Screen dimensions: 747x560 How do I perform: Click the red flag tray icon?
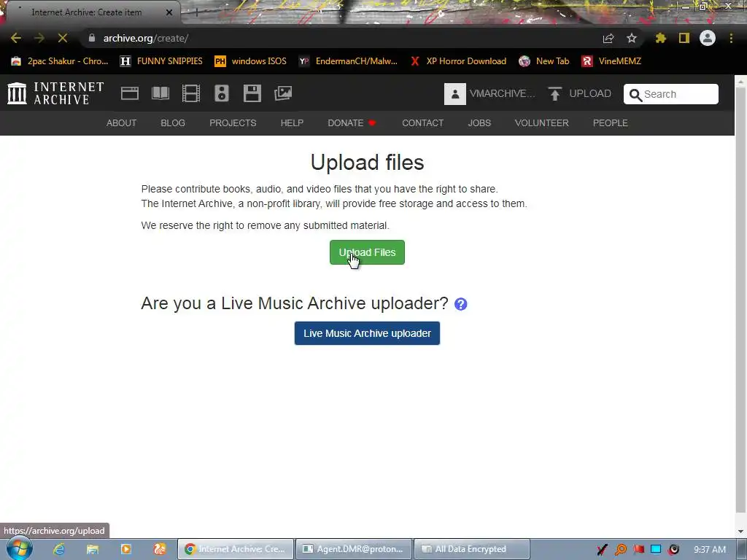tap(639, 550)
